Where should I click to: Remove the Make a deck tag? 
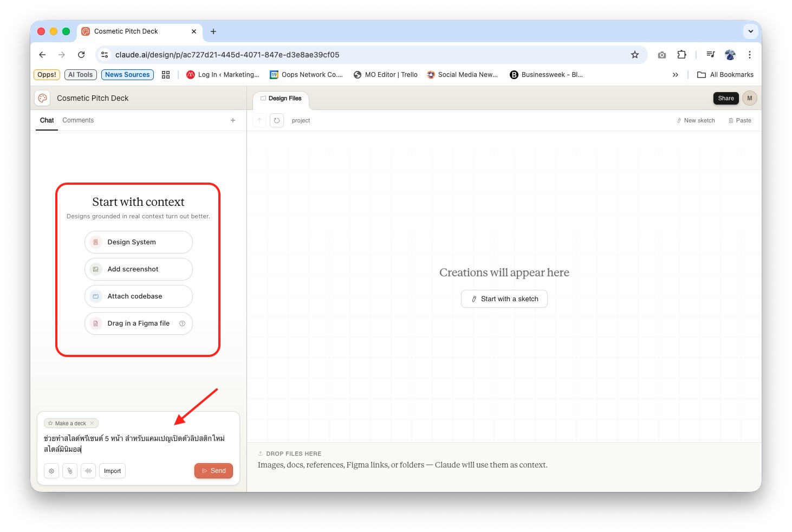tap(92, 423)
